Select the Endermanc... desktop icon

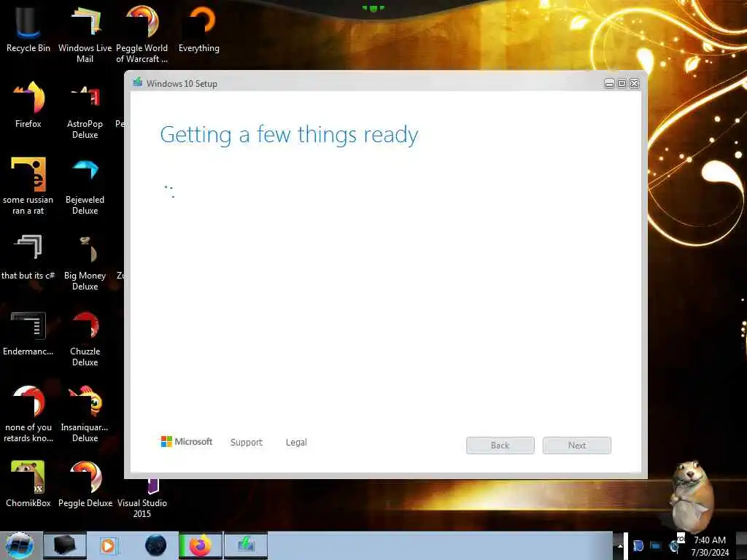28,332
